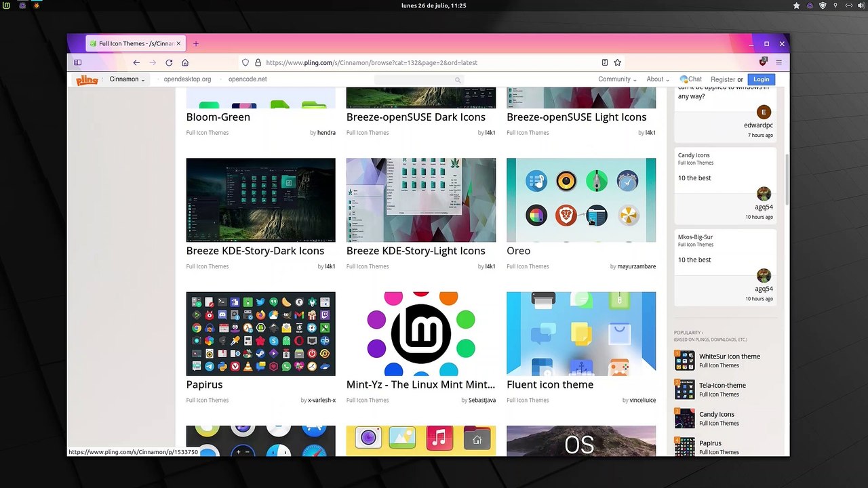The height and width of the screenshot is (488, 868).
Task: View author SebastJava's profile
Action: [x=482, y=400]
